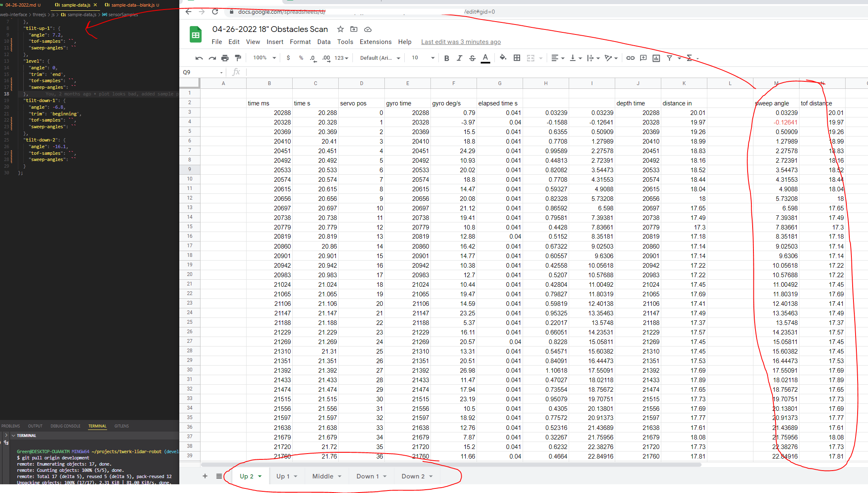
Task: Click the Functions sigma icon
Action: [x=689, y=58]
